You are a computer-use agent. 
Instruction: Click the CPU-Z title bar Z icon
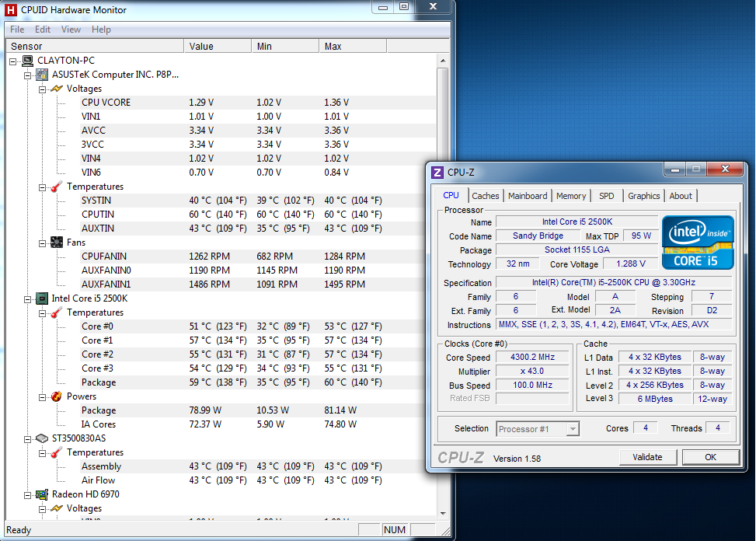[x=437, y=172]
